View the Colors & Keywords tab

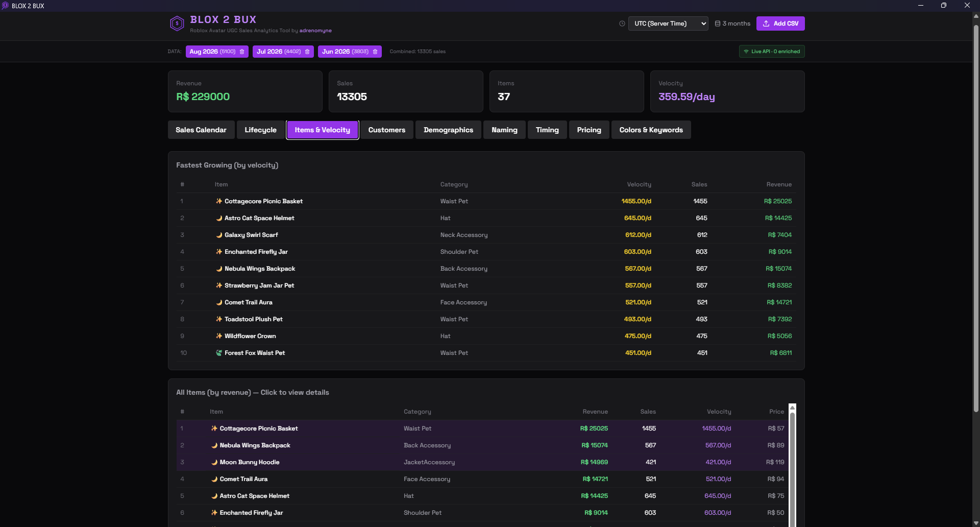pyautogui.click(x=651, y=130)
